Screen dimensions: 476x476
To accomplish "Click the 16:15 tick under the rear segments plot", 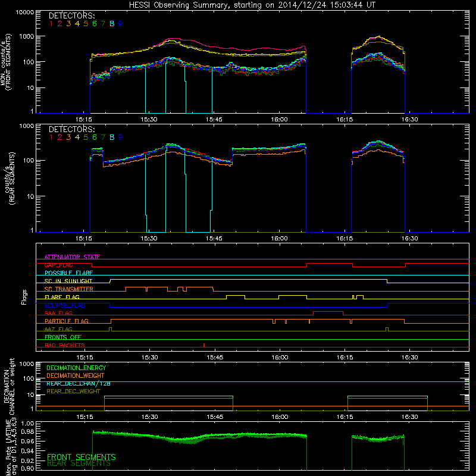I will 345,239.
